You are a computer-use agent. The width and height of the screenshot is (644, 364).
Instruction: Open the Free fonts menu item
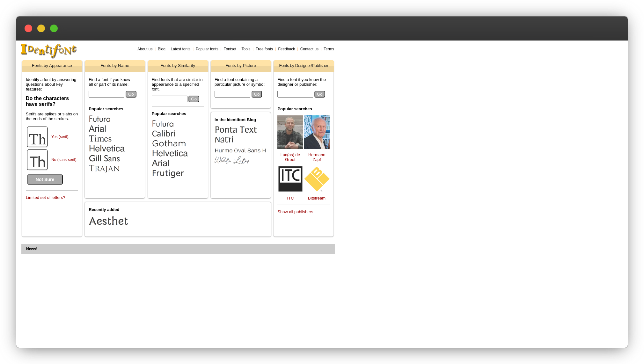click(264, 49)
